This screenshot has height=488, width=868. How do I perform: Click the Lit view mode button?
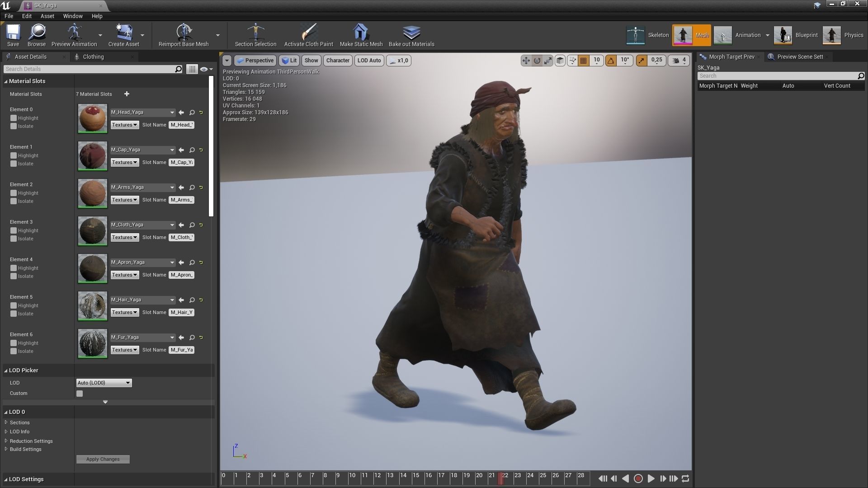289,61
